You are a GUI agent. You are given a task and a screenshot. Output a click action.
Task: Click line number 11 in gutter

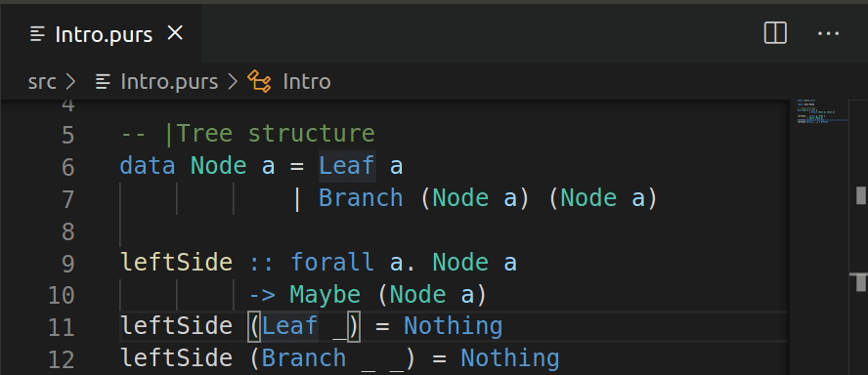click(x=61, y=327)
